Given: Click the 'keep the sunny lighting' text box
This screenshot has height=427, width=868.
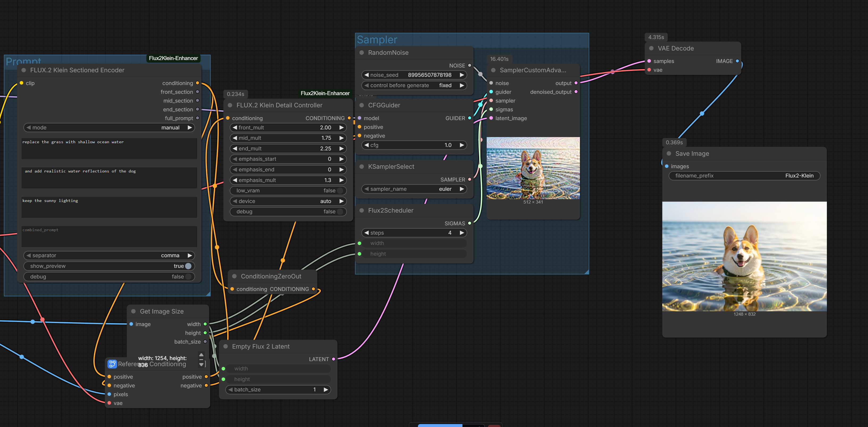Looking at the screenshot, I should tap(109, 207).
